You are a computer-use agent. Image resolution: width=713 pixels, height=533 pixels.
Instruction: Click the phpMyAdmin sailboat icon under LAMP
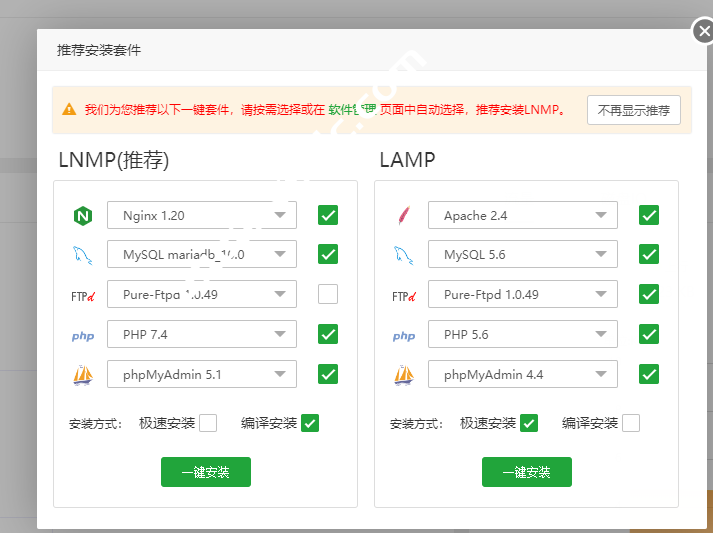pyautogui.click(x=403, y=374)
